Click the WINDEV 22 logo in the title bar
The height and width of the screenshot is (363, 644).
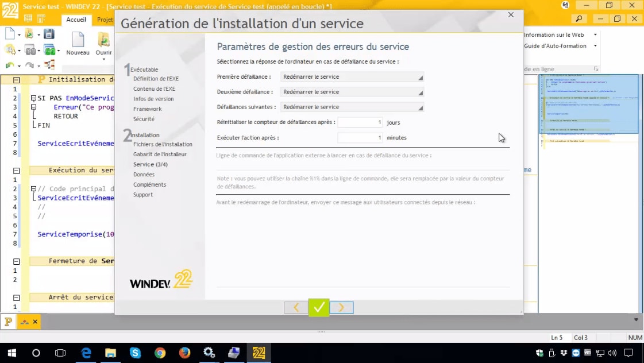point(10,10)
